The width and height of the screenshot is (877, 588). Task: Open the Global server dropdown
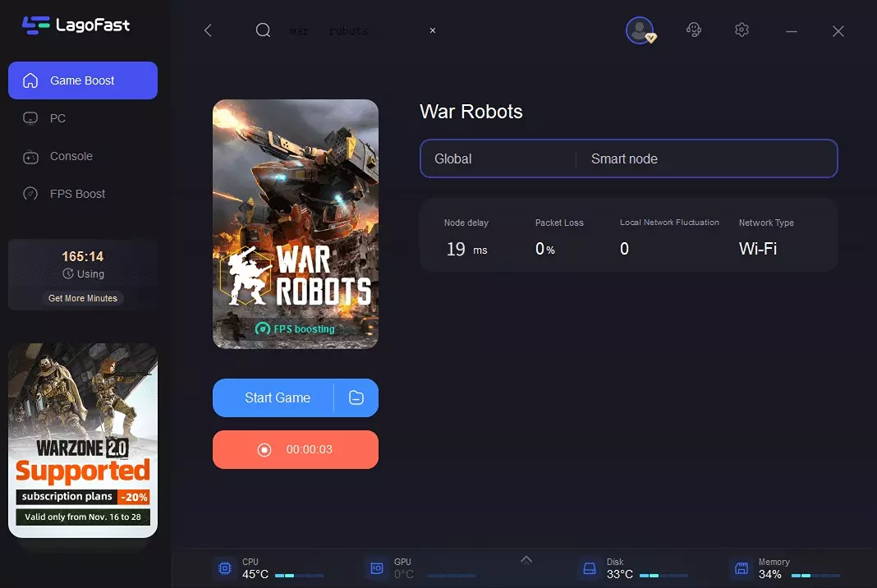(x=498, y=158)
